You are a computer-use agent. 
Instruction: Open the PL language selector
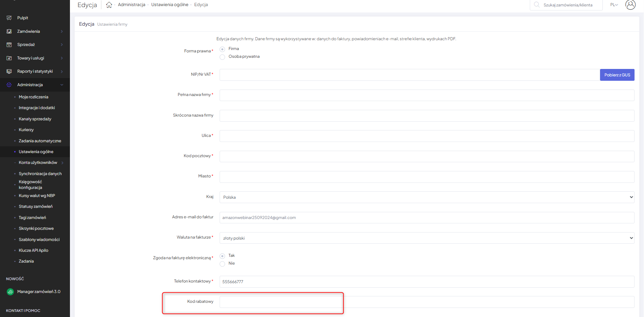[x=614, y=5]
